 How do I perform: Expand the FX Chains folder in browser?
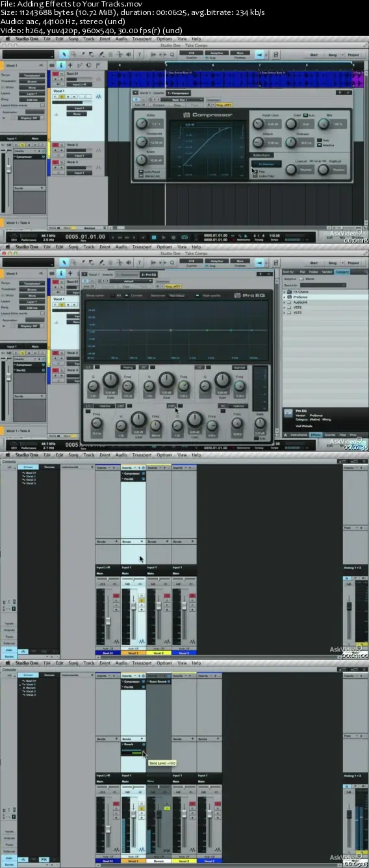click(x=286, y=293)
